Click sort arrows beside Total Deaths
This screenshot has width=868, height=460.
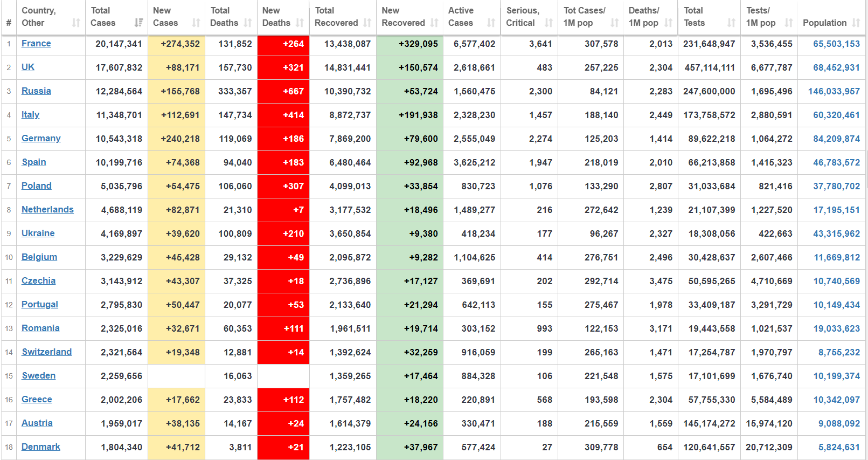(x=248, y=23)
